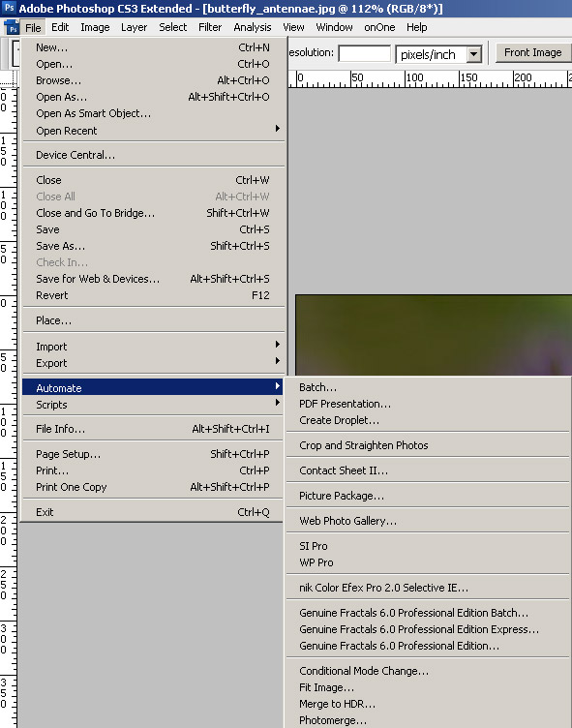
Task: Open the Window menu
Action: click(334, 27)
